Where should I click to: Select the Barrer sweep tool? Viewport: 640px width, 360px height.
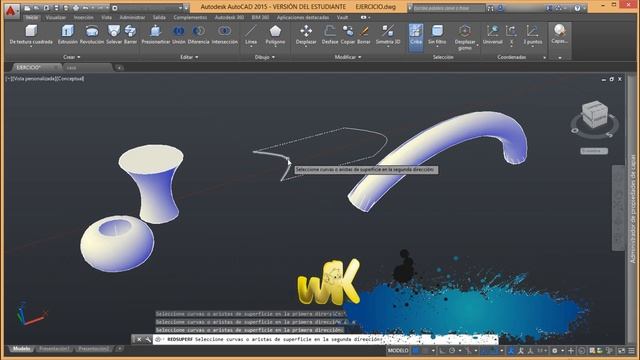click(x=130, y=34)
